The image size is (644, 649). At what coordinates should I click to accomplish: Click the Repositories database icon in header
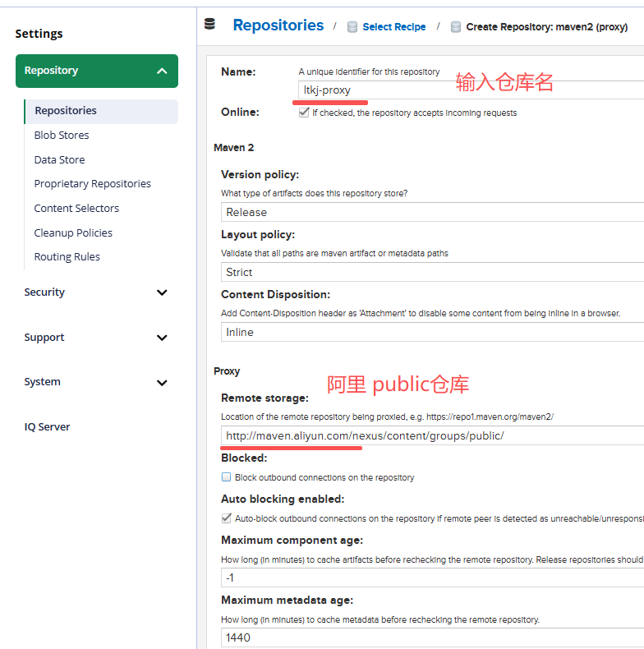coord(209,25)
